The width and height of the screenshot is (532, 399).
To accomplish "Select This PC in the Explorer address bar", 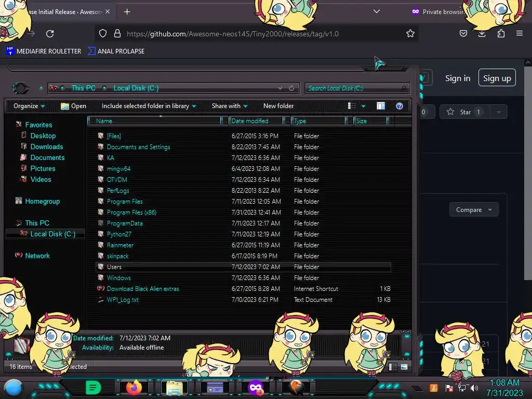I will (83, 88).
